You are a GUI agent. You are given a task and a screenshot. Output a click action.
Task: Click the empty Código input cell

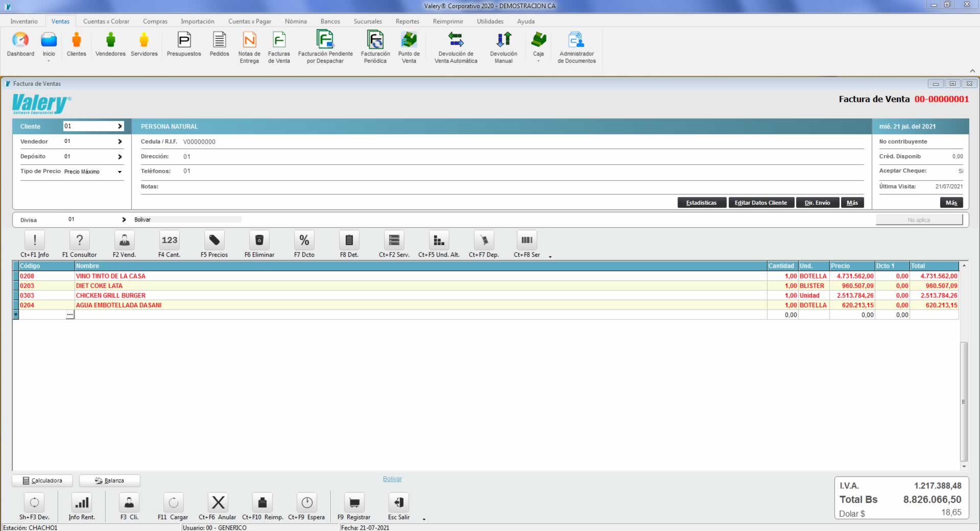coord(42,315)
